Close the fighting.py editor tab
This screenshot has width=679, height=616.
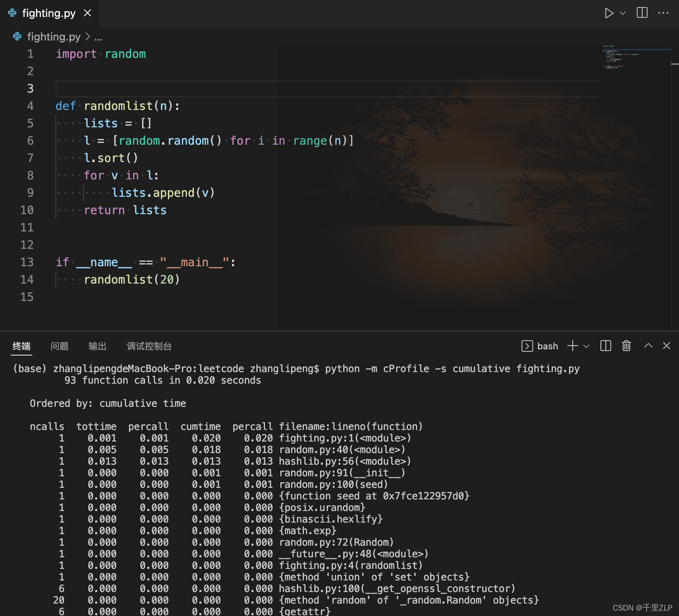tap(88, 13)
